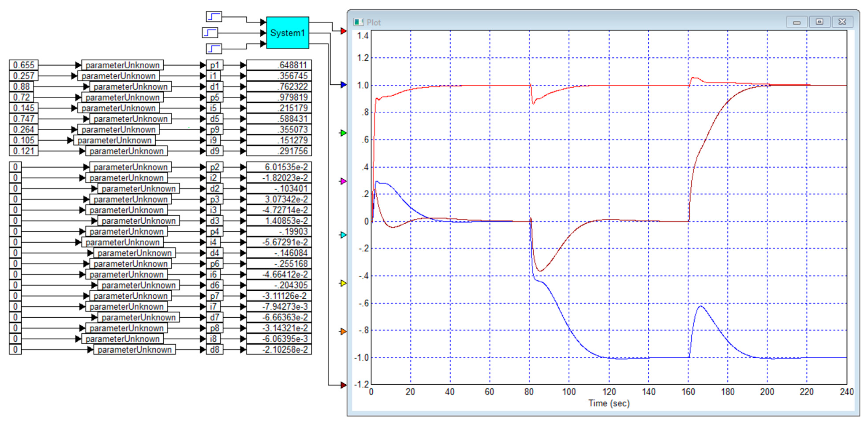Select the 0.88 constant value block

tap(22, 87)
